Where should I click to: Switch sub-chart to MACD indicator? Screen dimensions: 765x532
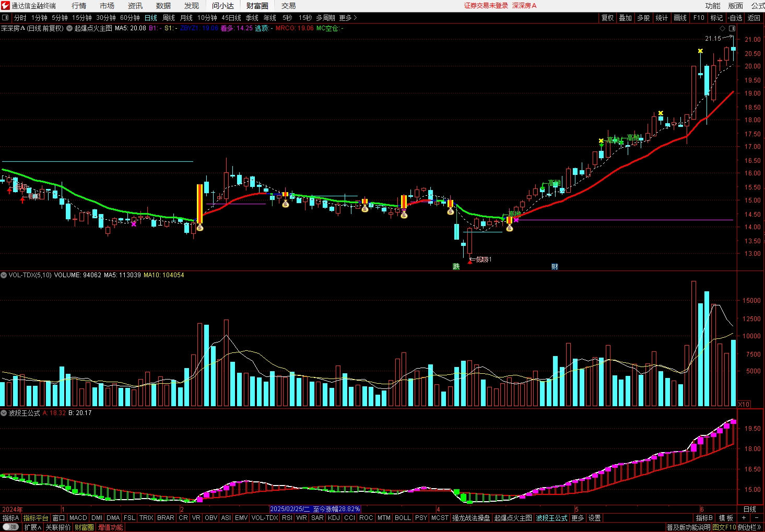pyautogui.click(x=78, y=518)
